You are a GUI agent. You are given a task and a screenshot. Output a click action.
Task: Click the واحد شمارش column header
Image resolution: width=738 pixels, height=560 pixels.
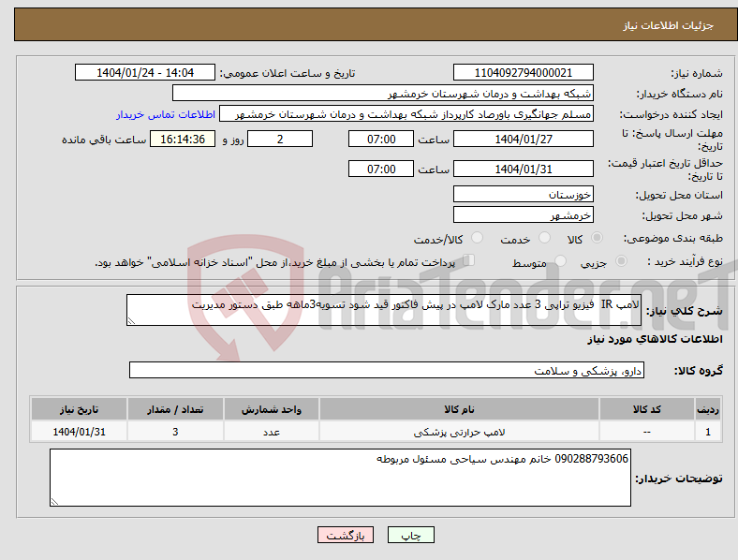[272, 409]
